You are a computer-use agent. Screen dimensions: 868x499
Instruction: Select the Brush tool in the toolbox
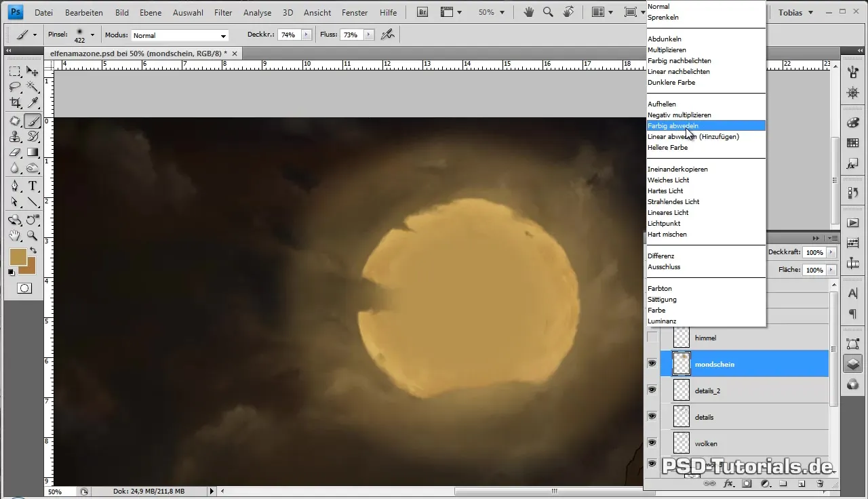point(32,121)
